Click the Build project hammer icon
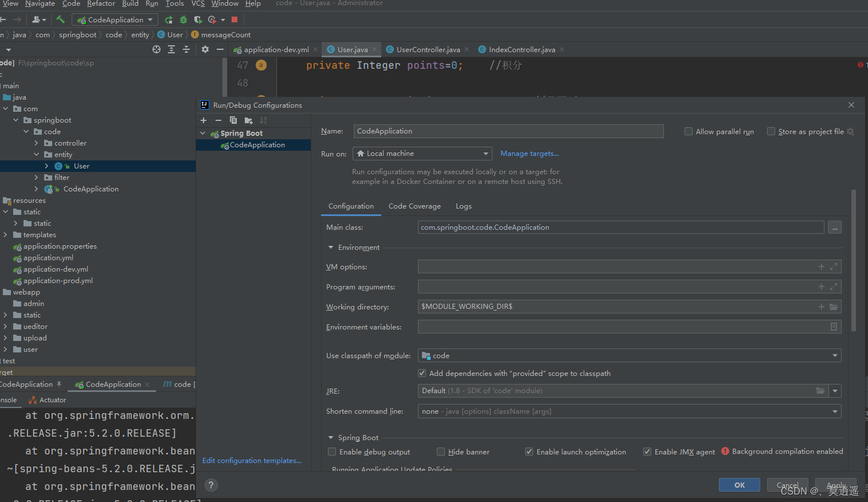The image size is (868, 502). tap(60, 19)
